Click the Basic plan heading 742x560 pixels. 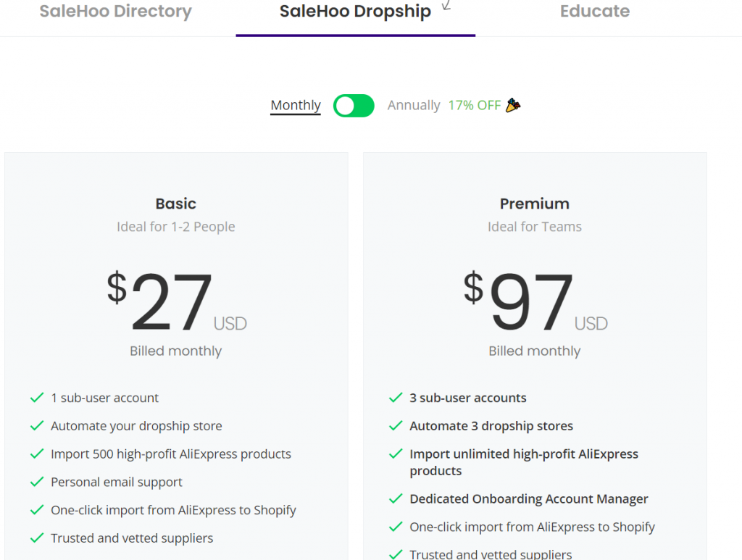pos(175,204)
